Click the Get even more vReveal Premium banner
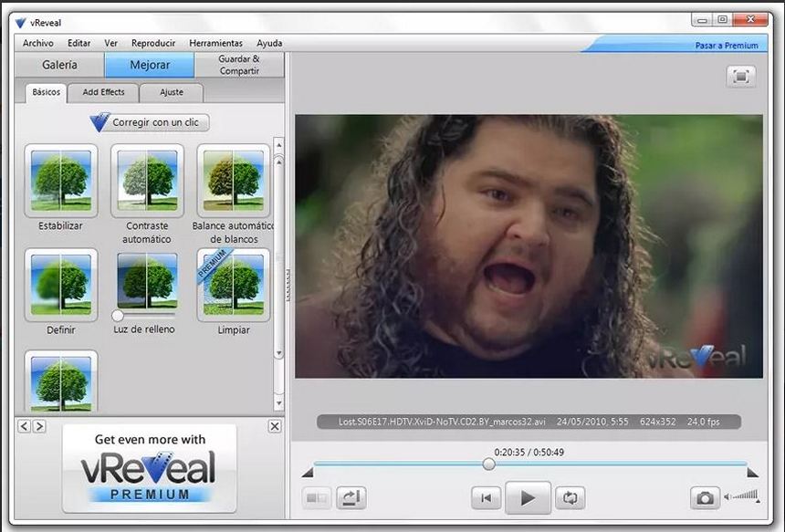This screenshot has width=785, height=532. pyautogui.click(x=149, y=468)
